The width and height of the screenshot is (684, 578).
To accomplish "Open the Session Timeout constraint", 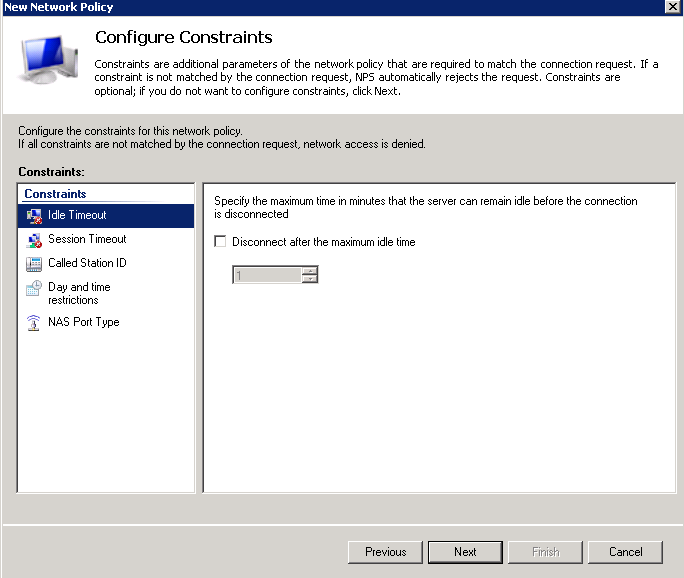I will tap(106, 239).
